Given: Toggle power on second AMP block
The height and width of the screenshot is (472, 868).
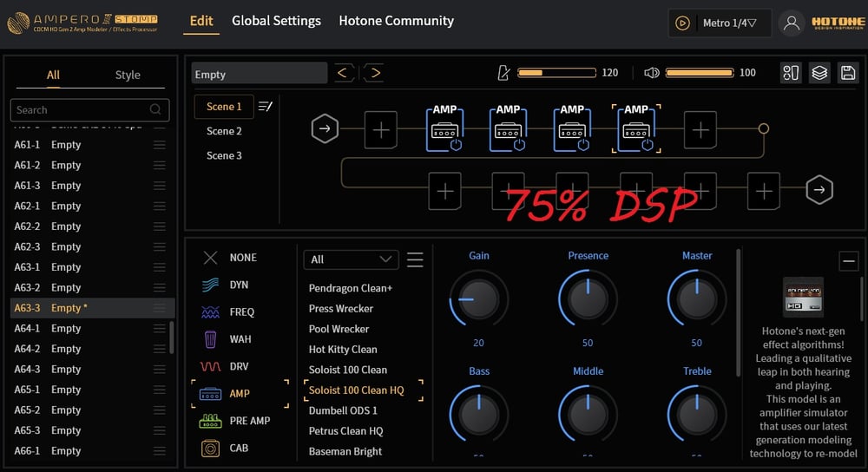Looking at the screenshot, I should (519, 145).
